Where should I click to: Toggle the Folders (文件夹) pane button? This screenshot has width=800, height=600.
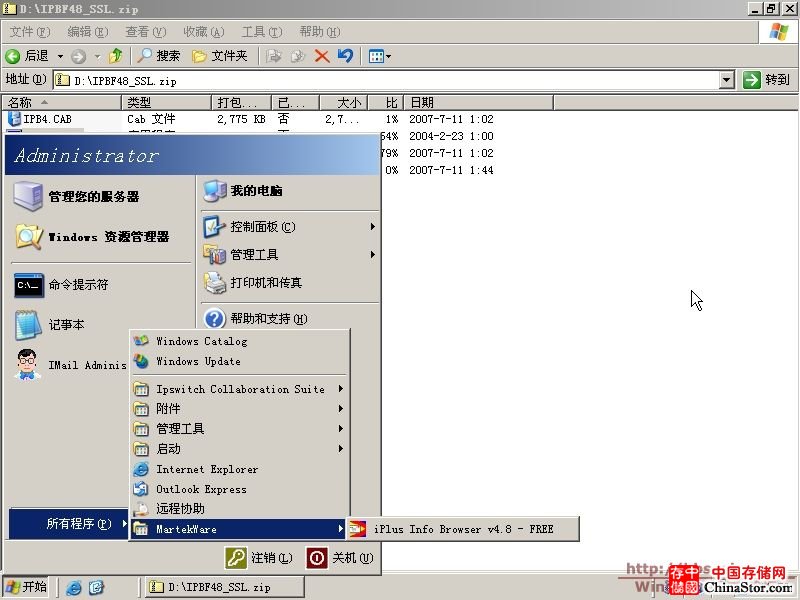click(x=219, y=56)
